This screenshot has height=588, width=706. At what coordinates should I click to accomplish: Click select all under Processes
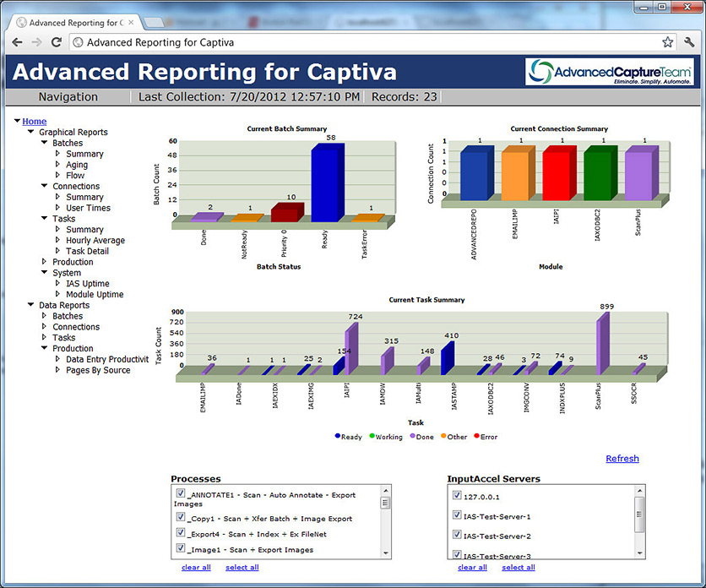(x=242, y=568)
